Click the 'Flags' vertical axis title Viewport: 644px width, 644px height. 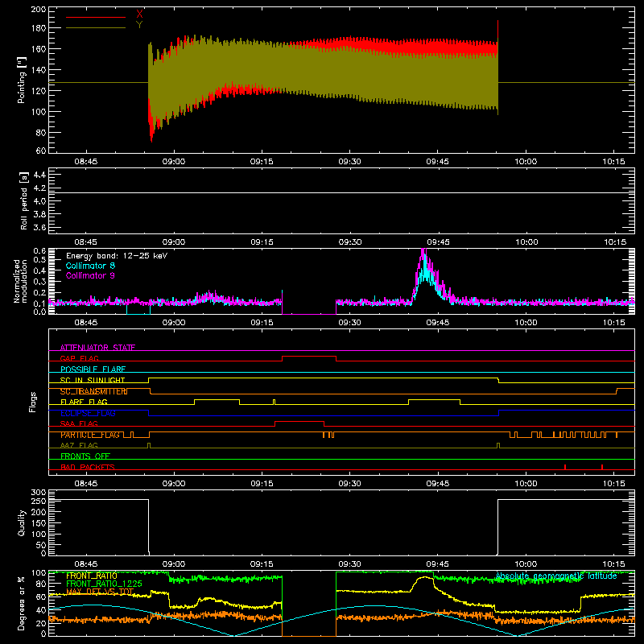tap(33, 402)
